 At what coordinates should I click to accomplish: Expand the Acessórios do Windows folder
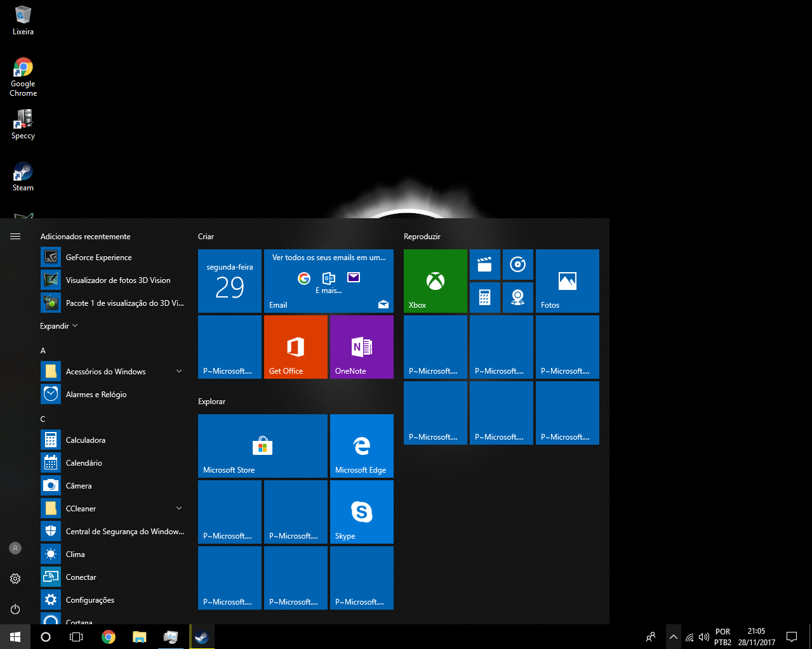click(x=112, y=372)
